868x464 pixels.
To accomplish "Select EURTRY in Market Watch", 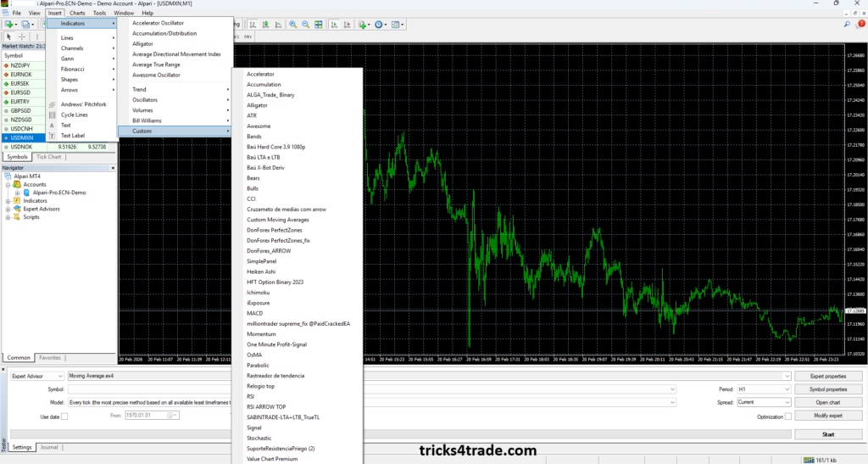I will (x=20, y=102).
